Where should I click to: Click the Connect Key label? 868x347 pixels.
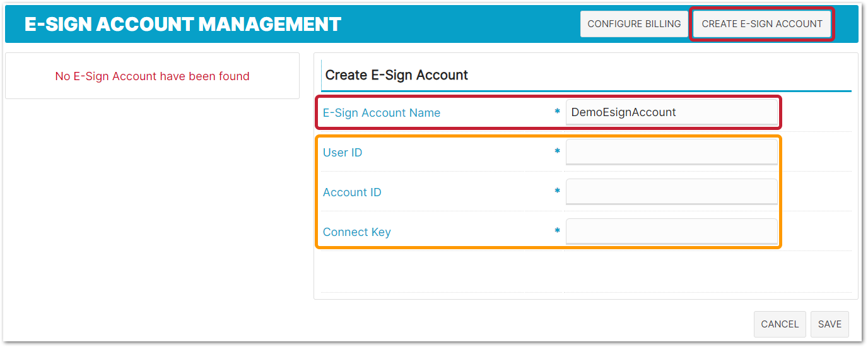click(x=357, y=232)
